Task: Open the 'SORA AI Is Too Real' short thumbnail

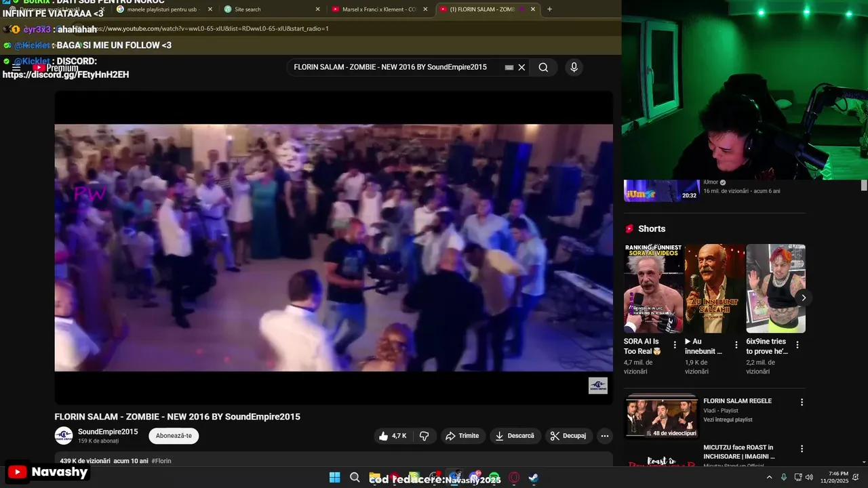Action: 654,289
